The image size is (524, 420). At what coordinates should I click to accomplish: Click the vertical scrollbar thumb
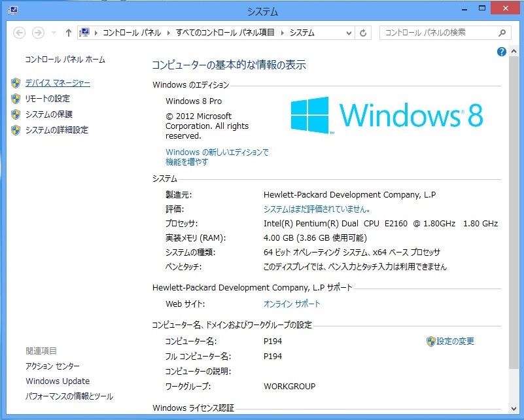coord(514,213)
